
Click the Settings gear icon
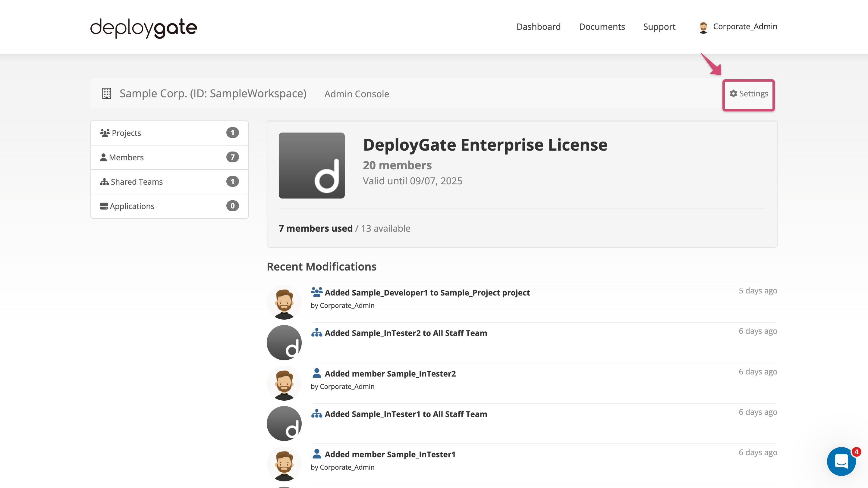click(733, 93)
